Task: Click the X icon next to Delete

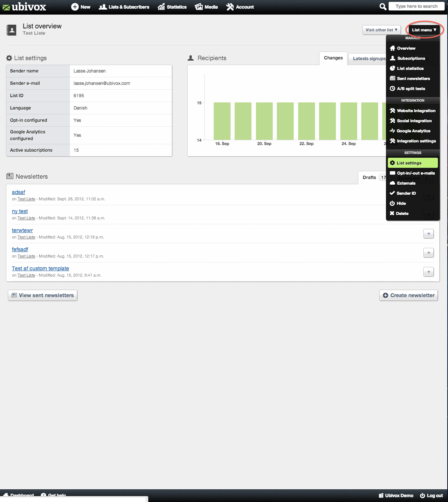Action: tap(392, 213)
